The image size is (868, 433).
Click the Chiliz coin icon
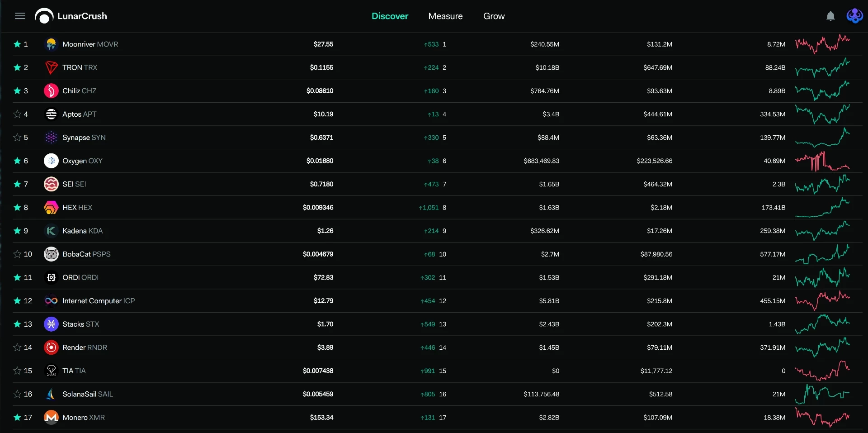coord(51,91)
